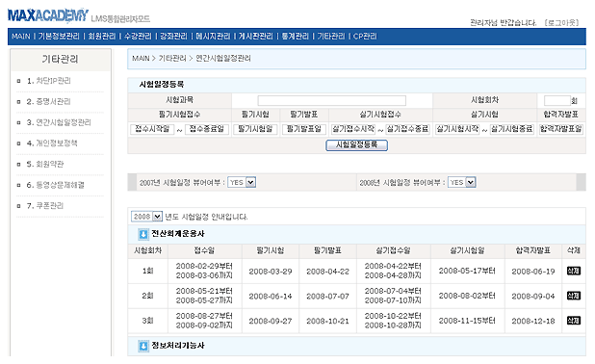This screenshot has height=364, width=595.
Task: Click the 전산회계운용사 section title
Action: pos(178,234)
